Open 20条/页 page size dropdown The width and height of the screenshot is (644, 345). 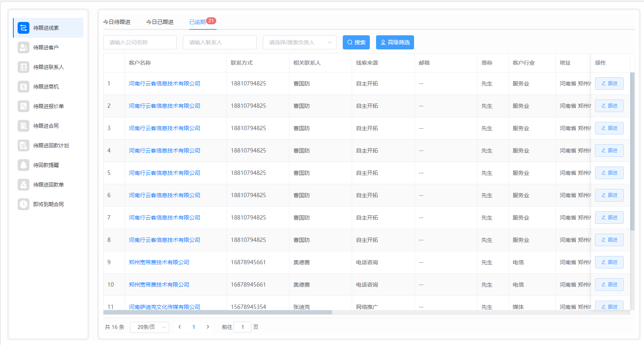(x=150, y=327)
